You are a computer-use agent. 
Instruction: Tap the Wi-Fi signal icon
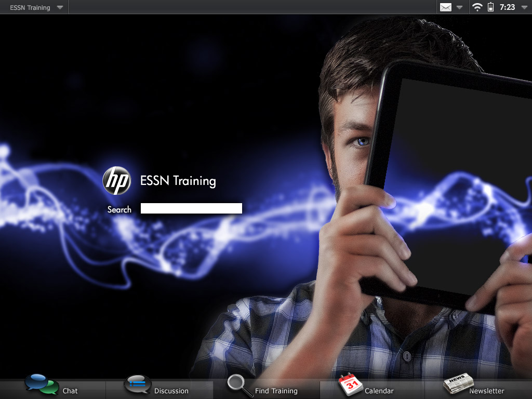point(477,7)
